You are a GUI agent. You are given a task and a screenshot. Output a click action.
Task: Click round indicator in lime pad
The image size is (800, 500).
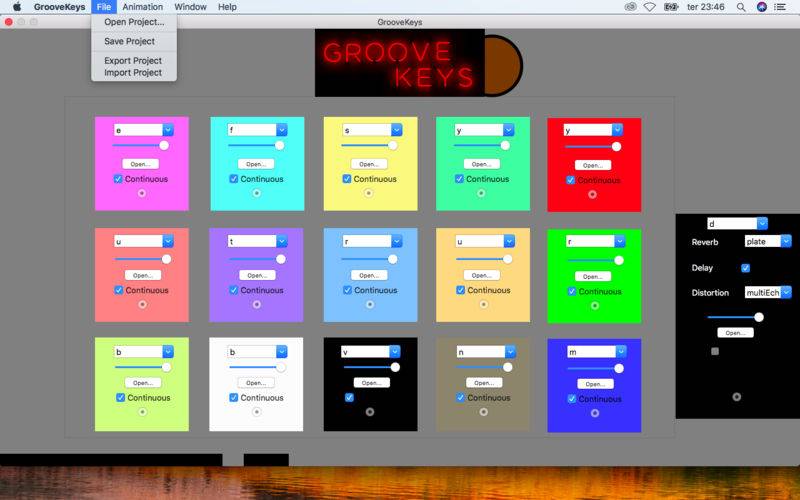(142, 412)
